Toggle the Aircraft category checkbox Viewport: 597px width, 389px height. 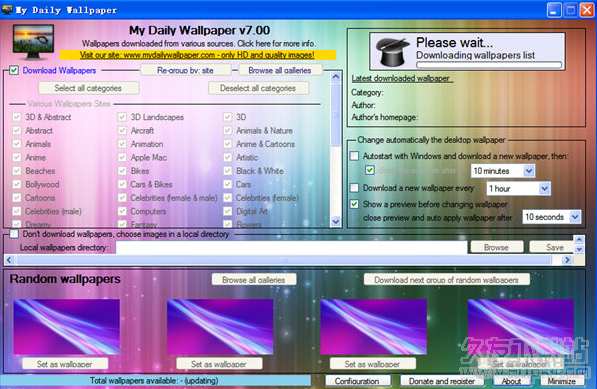[x=122, y=131]
